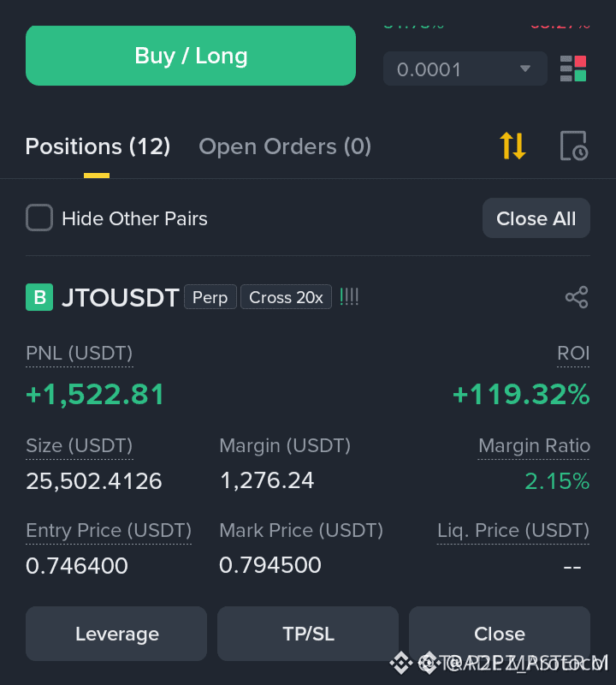Open the order book layout icon

pyautogui.click(x=572, y=68)
